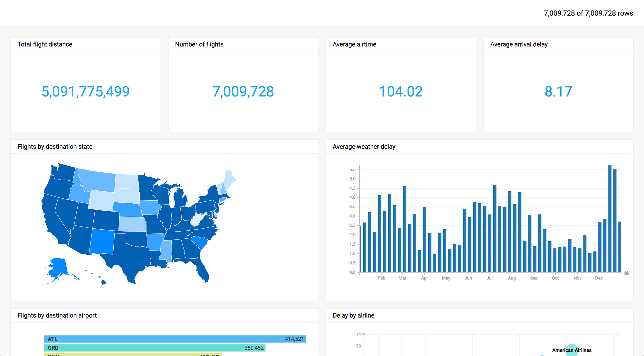Select the Average airtime value 104.02
This screenshot has height=356, width=644.
[401, 92]
